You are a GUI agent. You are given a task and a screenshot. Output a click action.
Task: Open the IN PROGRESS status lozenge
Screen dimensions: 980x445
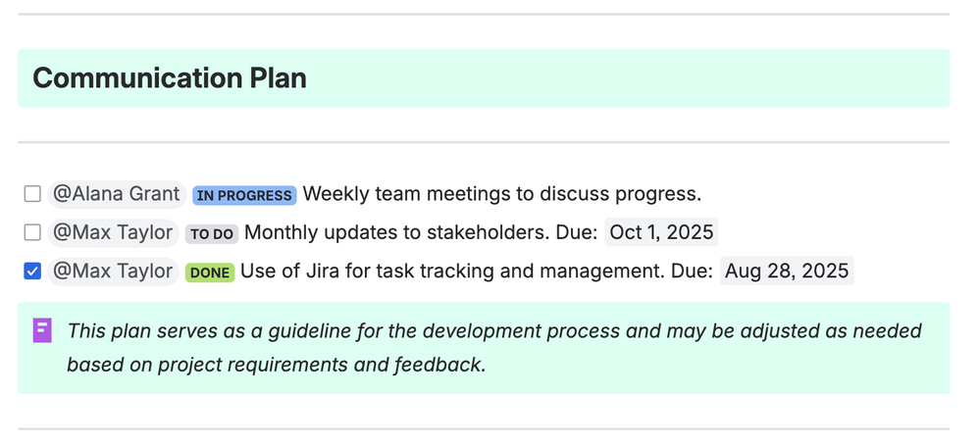click(x=243, y=195)
